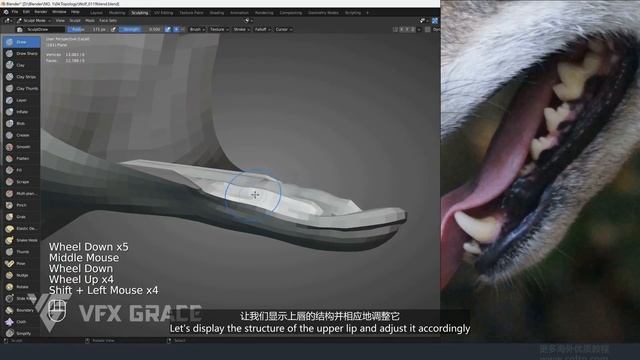
Task: Activate the Pose brush
Action: 21,264
